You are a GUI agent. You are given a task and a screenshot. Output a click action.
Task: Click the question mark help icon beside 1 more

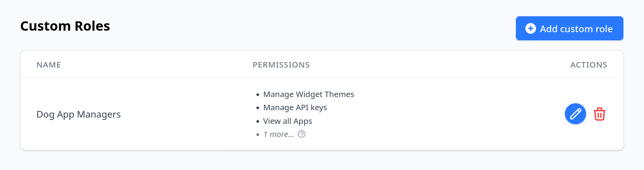coord(302,134)
